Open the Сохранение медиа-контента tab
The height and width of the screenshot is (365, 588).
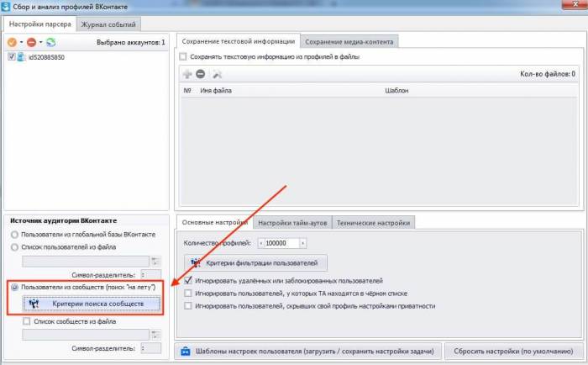(x=349, y=41)
